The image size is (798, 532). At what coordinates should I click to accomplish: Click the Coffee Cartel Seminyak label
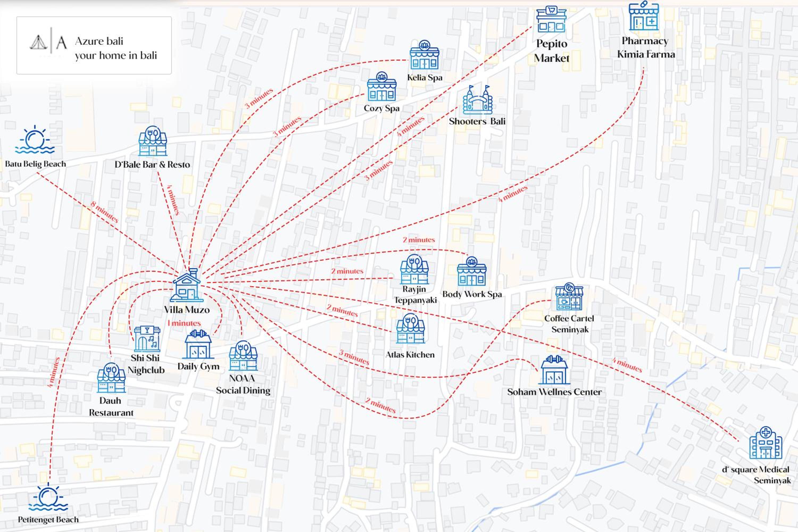click(x=569, y=324)
